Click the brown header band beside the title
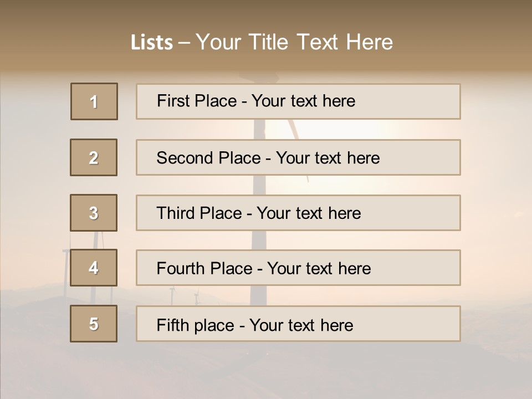The image size is (532, 399). (x=462, y=37)
